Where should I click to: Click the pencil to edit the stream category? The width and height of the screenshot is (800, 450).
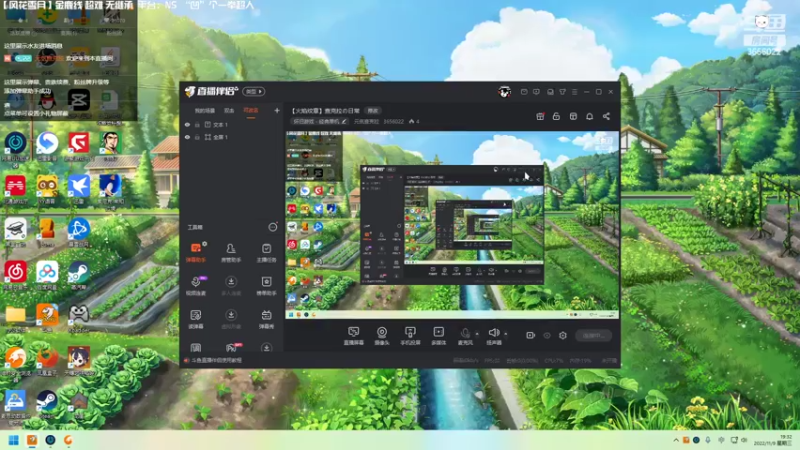pos(344,121)
